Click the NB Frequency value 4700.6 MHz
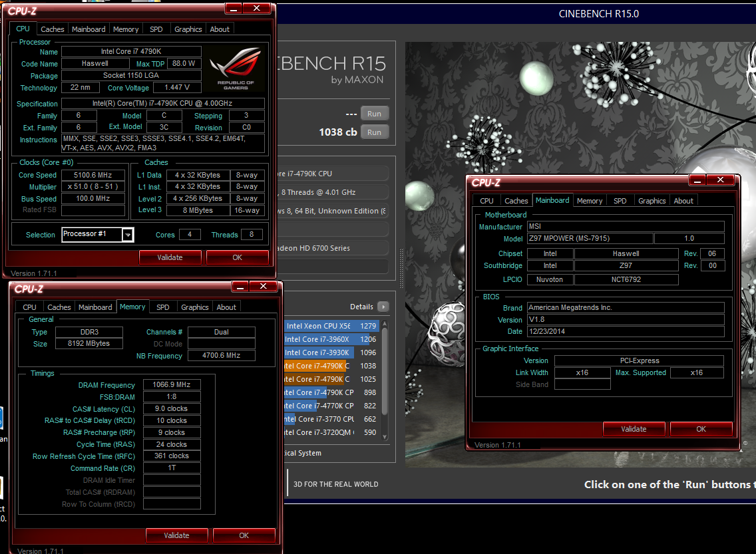 222,355
